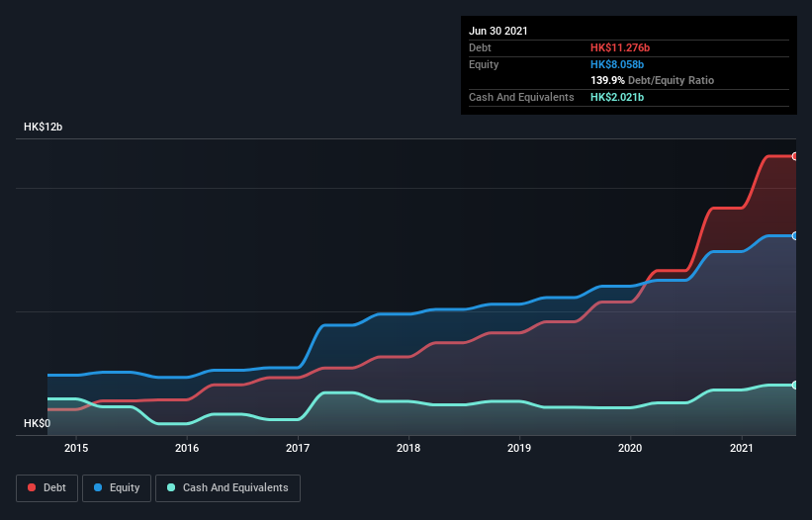Toggle the Equity legend button
This screenshot has width=812, height=520.
(x=117, y=488)
